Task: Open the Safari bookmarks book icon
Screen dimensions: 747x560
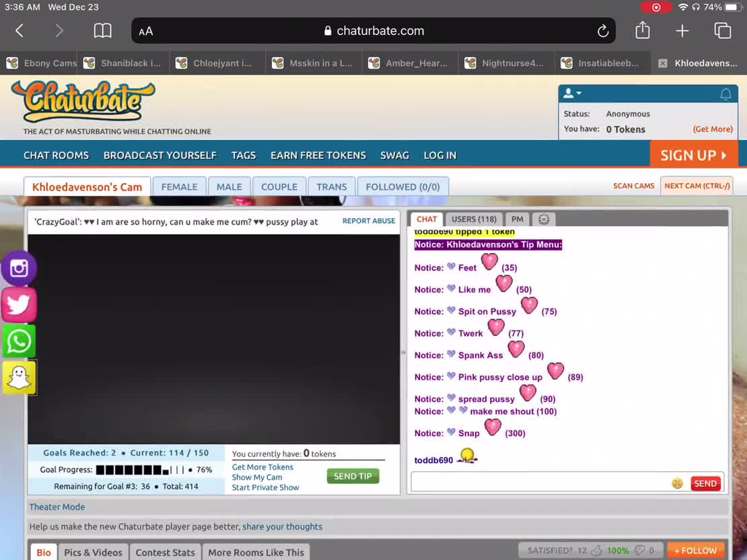Action: click(102, 31)
